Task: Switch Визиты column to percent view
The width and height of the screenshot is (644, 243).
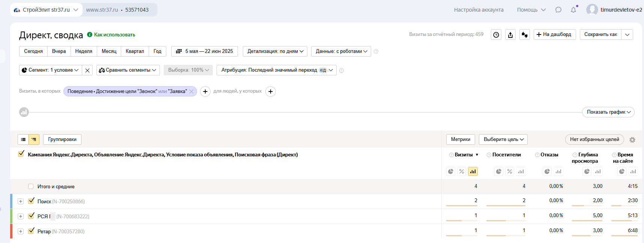Action: [462, 171]
